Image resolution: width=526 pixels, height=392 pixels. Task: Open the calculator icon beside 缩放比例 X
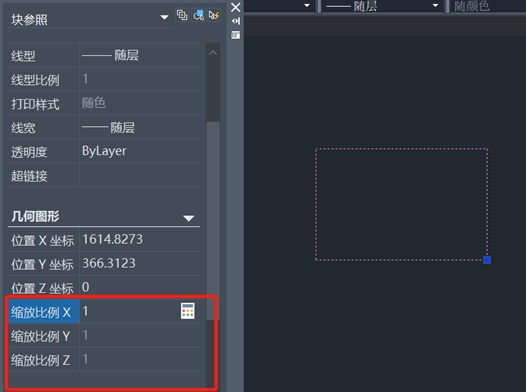188,311
